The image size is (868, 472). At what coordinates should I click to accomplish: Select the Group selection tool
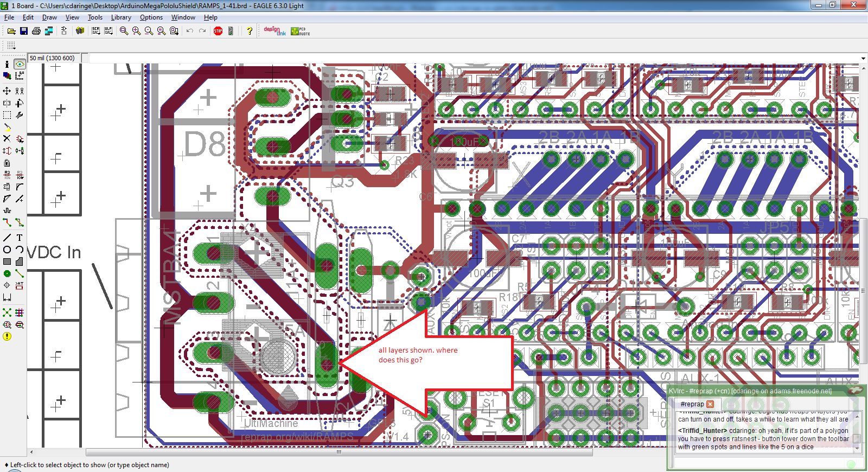coord(7,115)
